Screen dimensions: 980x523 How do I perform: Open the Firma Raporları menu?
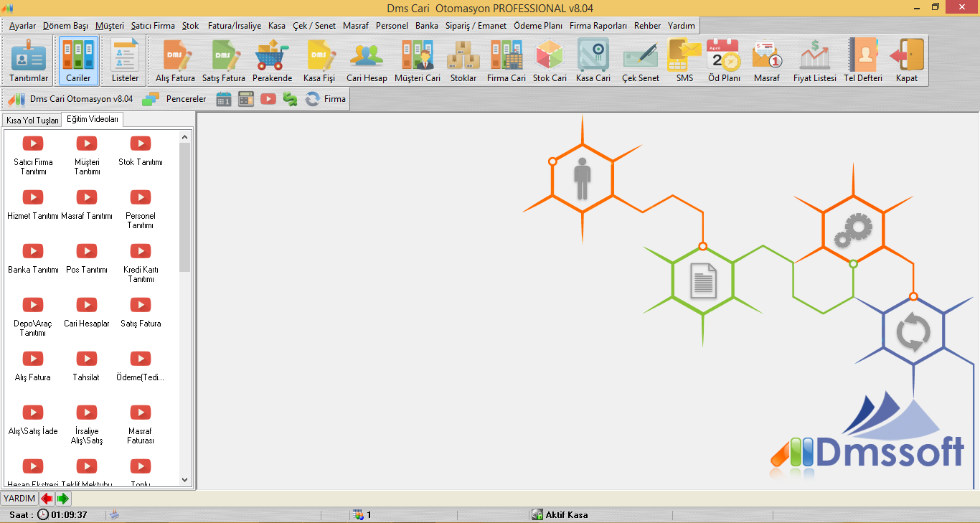(x=598, y=26)
